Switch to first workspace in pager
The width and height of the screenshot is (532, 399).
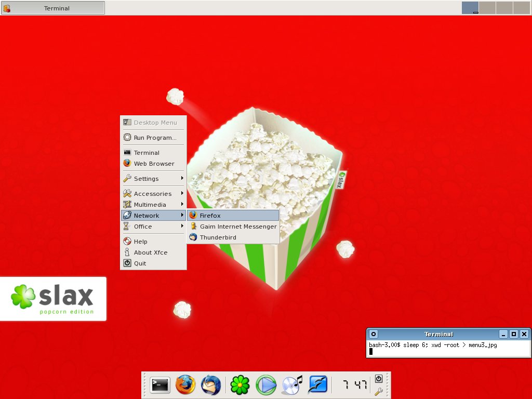[x=470, y=8]
